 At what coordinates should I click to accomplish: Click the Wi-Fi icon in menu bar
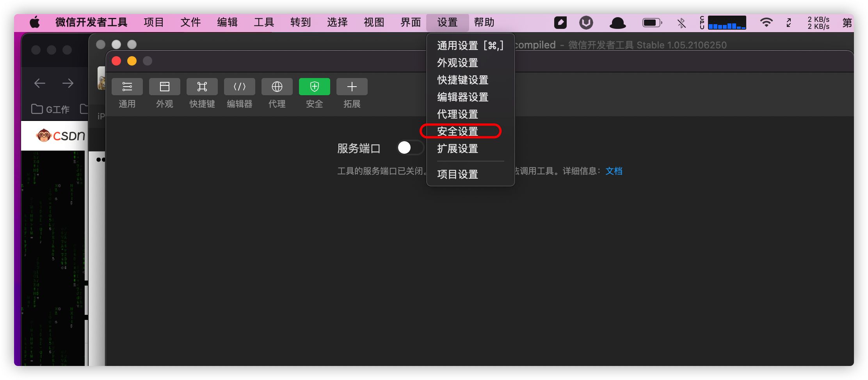click(x=767, y=23)
